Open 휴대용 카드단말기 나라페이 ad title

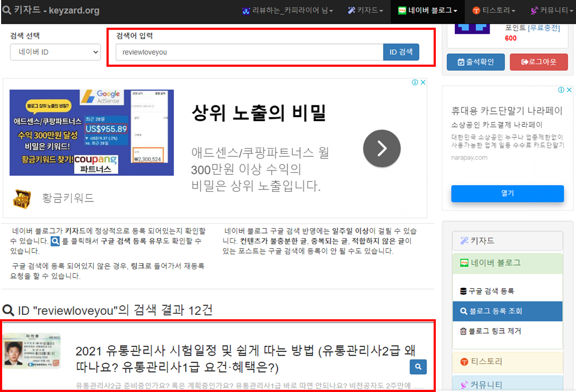click(x=507, y=110)
